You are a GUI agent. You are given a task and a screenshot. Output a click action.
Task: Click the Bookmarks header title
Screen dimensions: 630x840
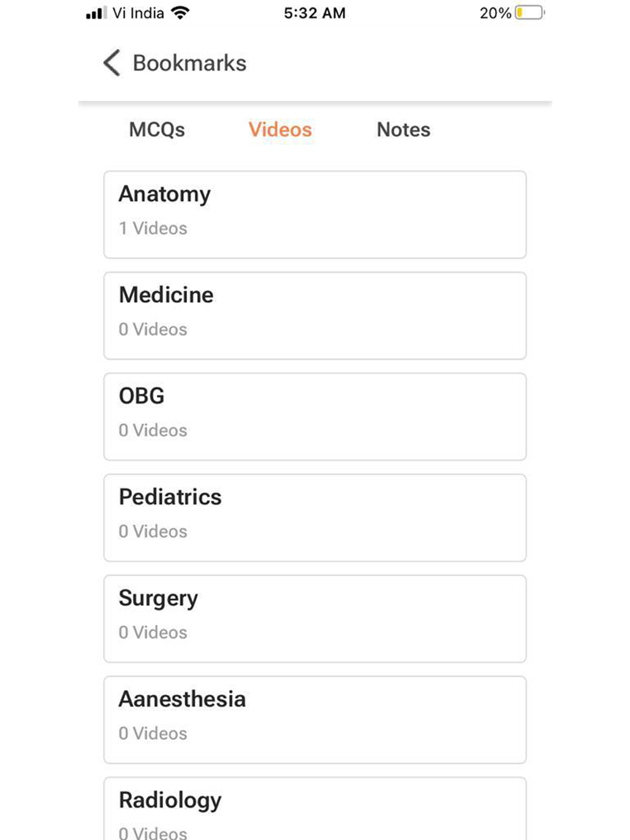(189, 63)
